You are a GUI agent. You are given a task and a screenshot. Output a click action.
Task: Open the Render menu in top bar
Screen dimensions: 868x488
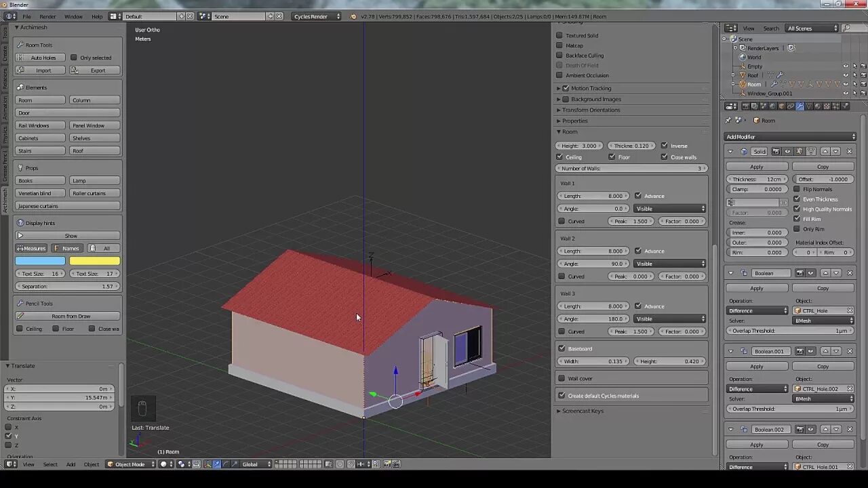pyautogui.click(x=47, y=16)
